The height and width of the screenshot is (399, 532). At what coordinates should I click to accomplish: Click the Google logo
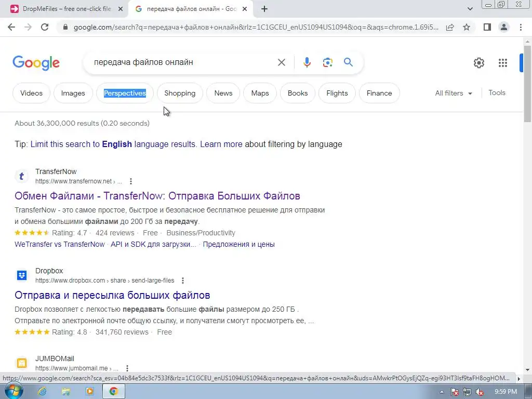(36, 63)
